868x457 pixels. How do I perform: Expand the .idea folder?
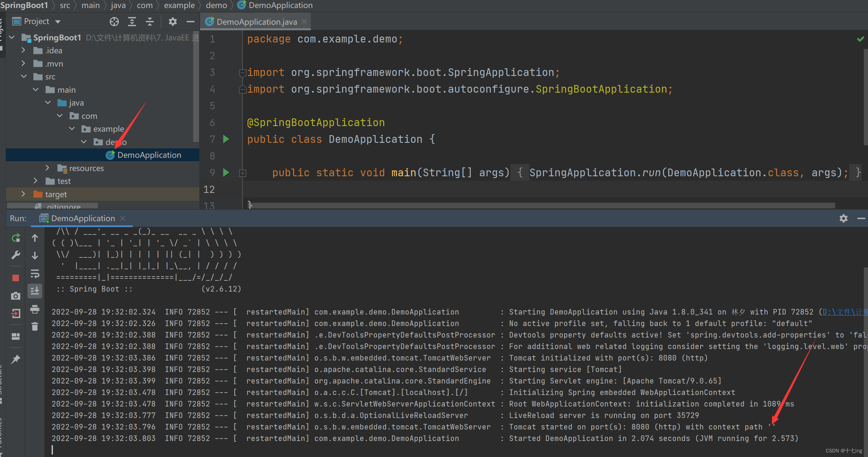[x=23, y=51]
